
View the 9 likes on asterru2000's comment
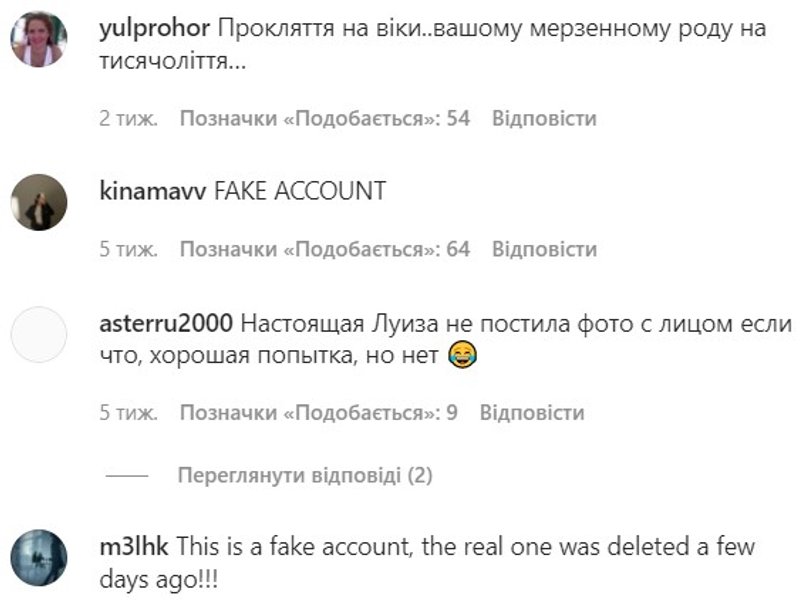pyautogui.click(x=318, y=412)
